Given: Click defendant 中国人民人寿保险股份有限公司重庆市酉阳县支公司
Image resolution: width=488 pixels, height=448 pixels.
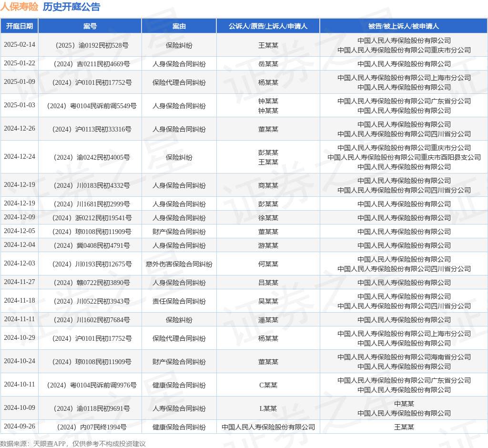Looking at the screenshot, I should click(x=404, y=158).
